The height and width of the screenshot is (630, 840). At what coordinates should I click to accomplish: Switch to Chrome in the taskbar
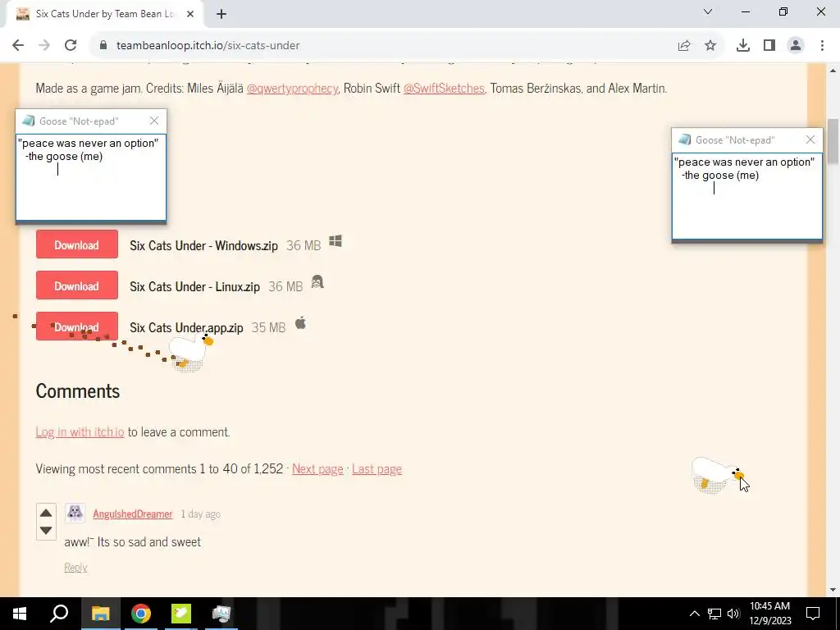click(141, 614)
